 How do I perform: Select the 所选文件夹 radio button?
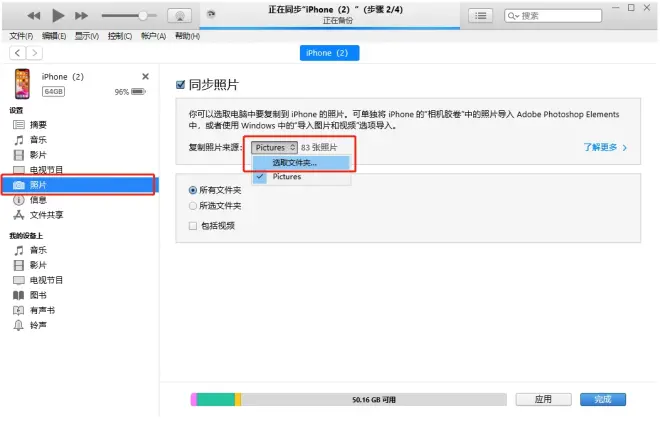(193, 206)
